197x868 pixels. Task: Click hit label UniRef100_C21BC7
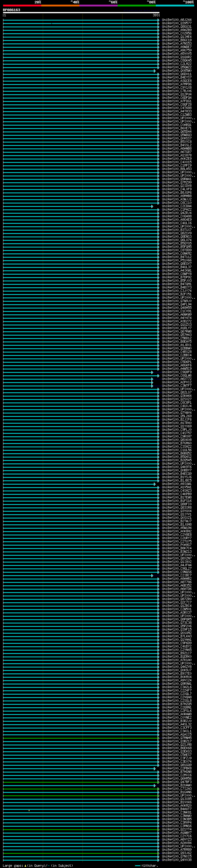pyautogui.click(x=177, y=575)
